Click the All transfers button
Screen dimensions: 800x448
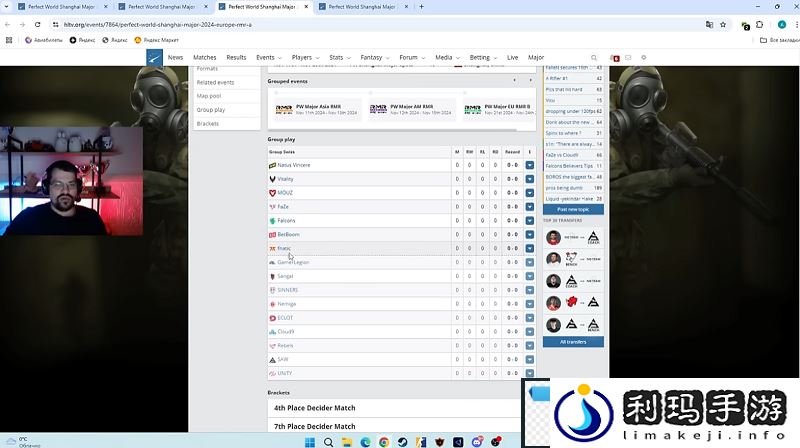pos(573,342)
